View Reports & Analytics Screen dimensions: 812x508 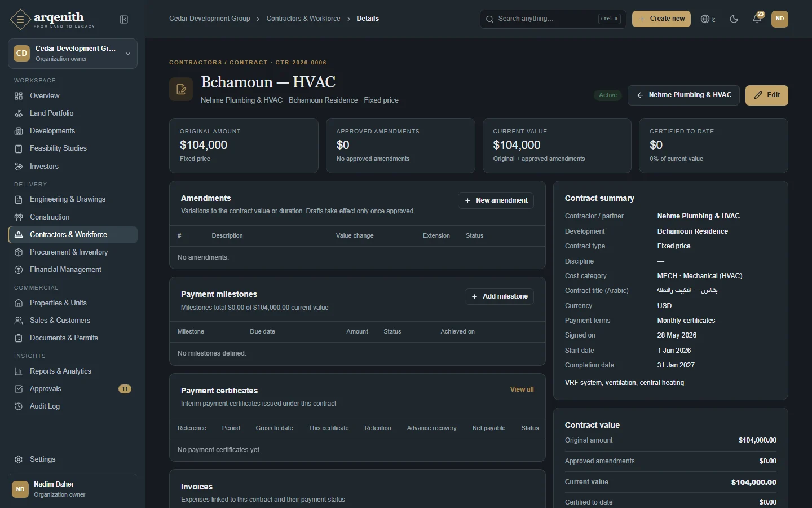73,371
